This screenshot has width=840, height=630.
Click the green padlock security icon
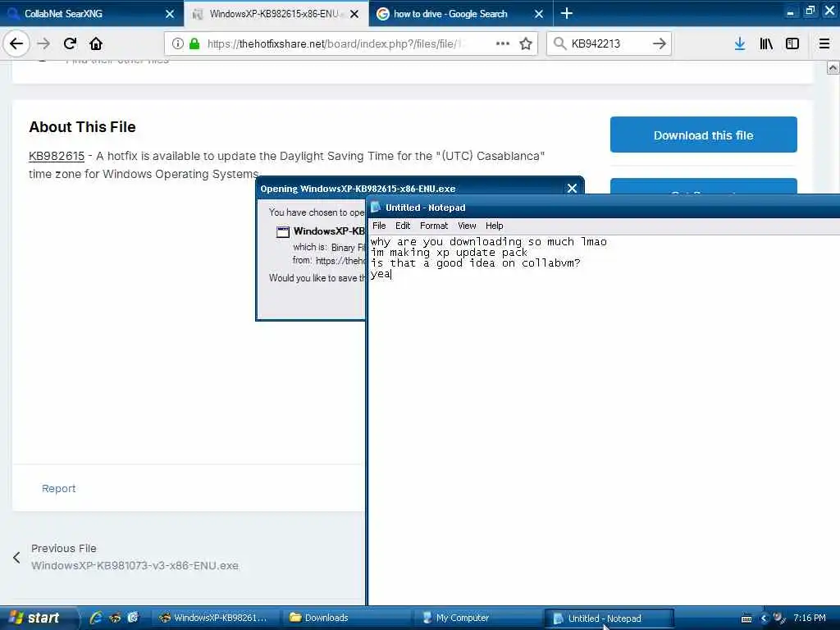pos(195,43)
